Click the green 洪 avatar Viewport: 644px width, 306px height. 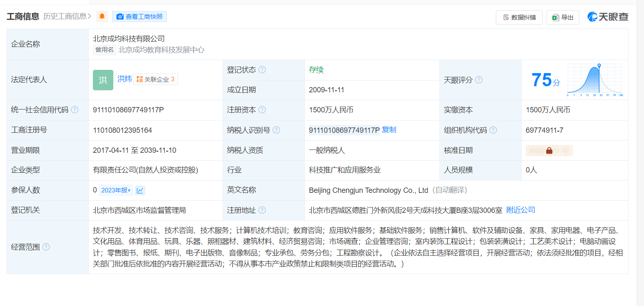pos(103,80)
